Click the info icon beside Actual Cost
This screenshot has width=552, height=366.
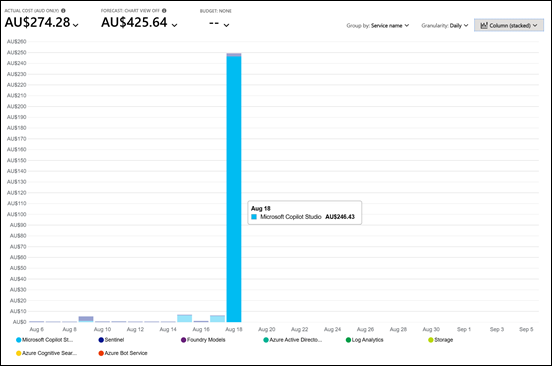pos(63,11)
